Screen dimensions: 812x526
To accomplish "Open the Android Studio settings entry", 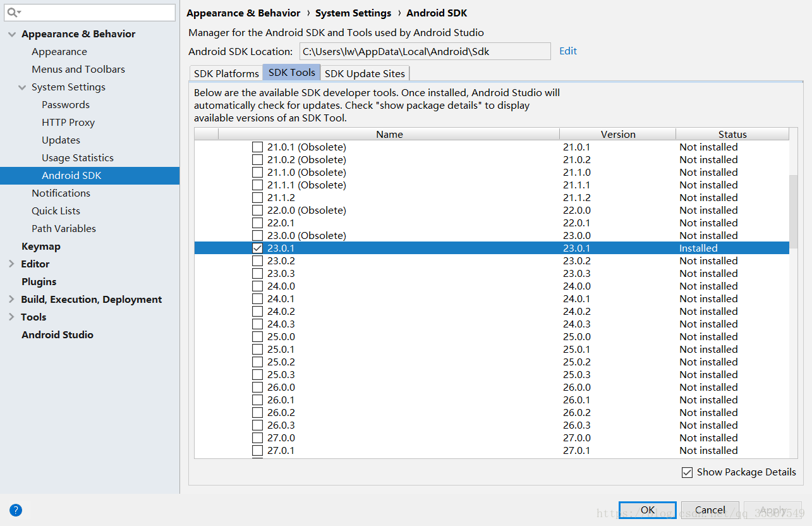I will [58, 335].
